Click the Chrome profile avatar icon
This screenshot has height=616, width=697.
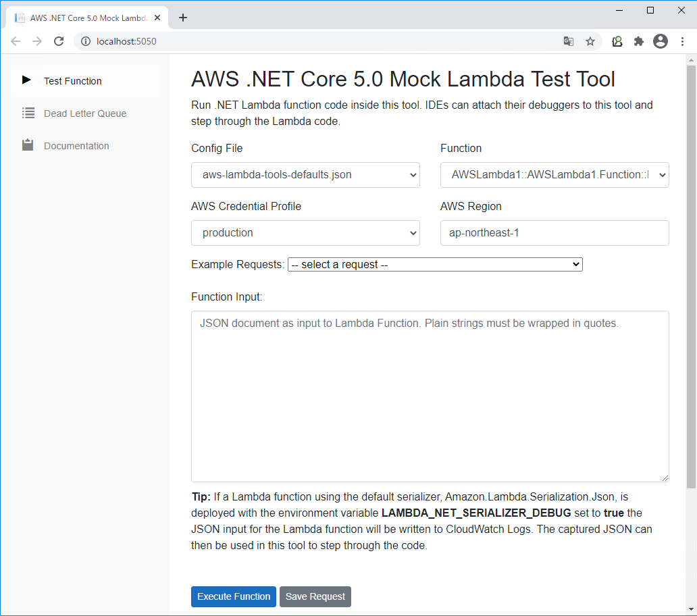661,41
